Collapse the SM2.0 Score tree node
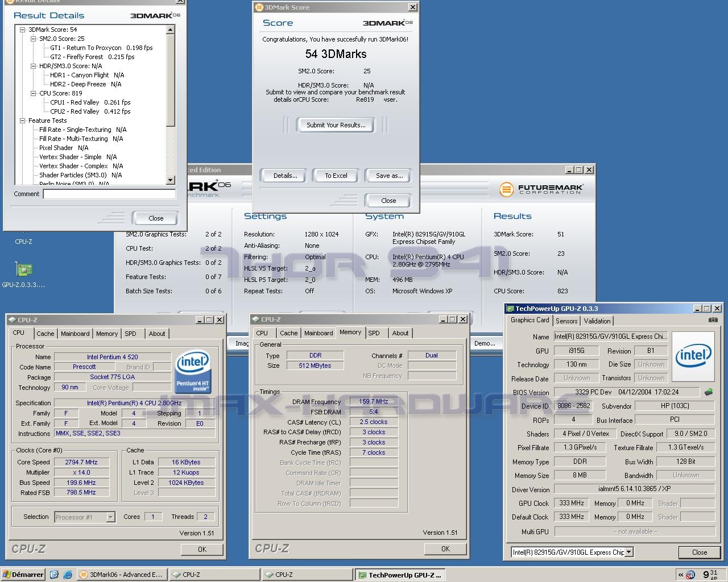728x582 pixels. tap(34, 39)
